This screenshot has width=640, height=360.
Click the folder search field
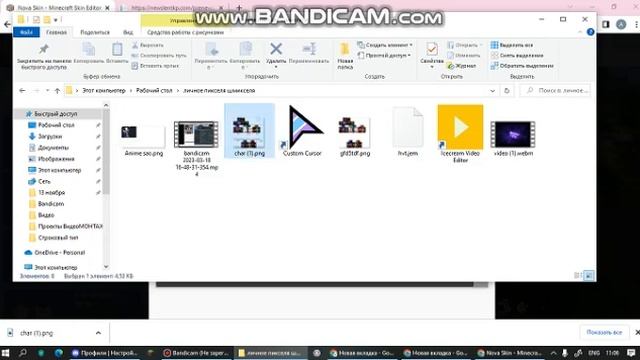(x=556, y=91)
